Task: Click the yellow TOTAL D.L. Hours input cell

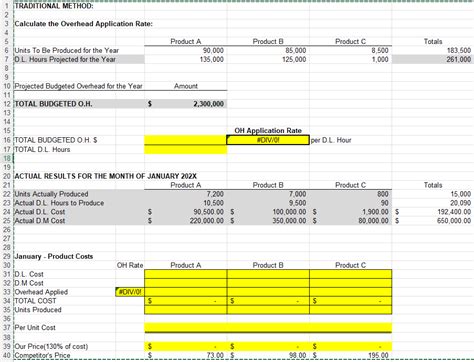Action: click(186, 149)
